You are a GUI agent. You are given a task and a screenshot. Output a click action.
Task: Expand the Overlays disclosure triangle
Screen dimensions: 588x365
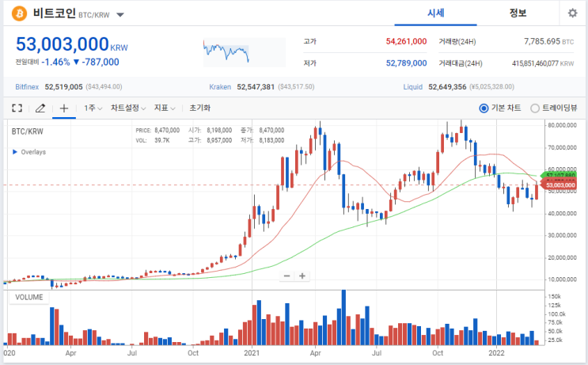pos(15,152)
